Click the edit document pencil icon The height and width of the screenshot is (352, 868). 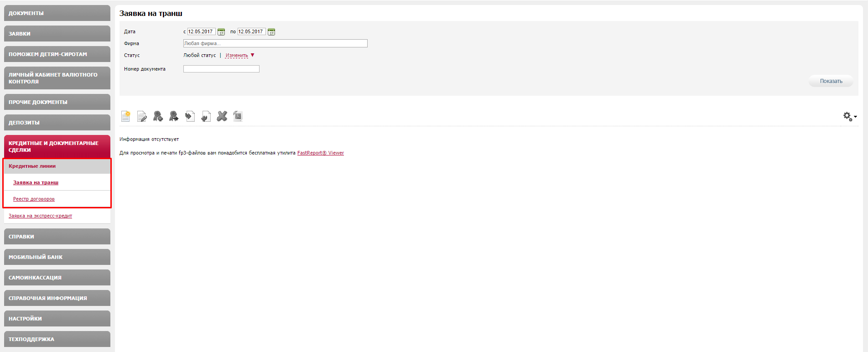(x=142, y=116)
